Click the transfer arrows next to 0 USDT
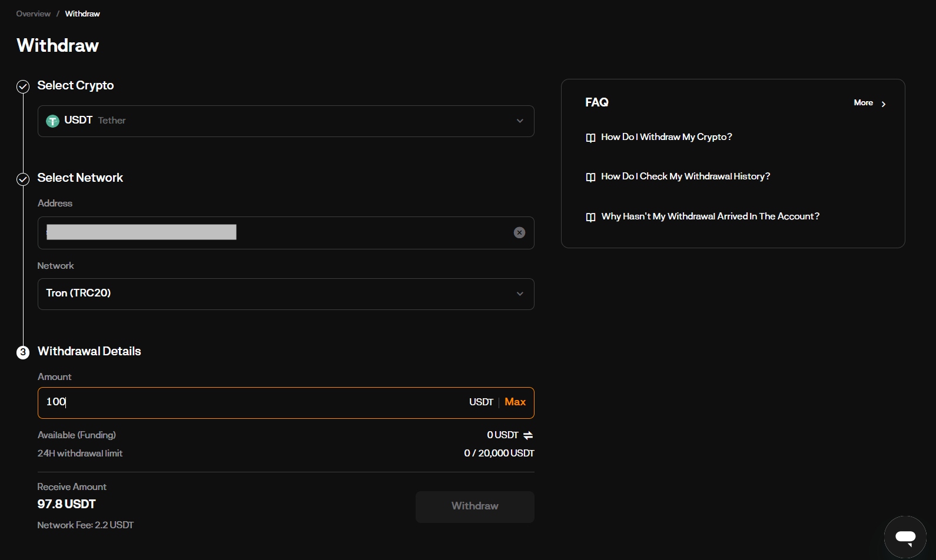Screen dimensions: 936x560 click(528, 435)
